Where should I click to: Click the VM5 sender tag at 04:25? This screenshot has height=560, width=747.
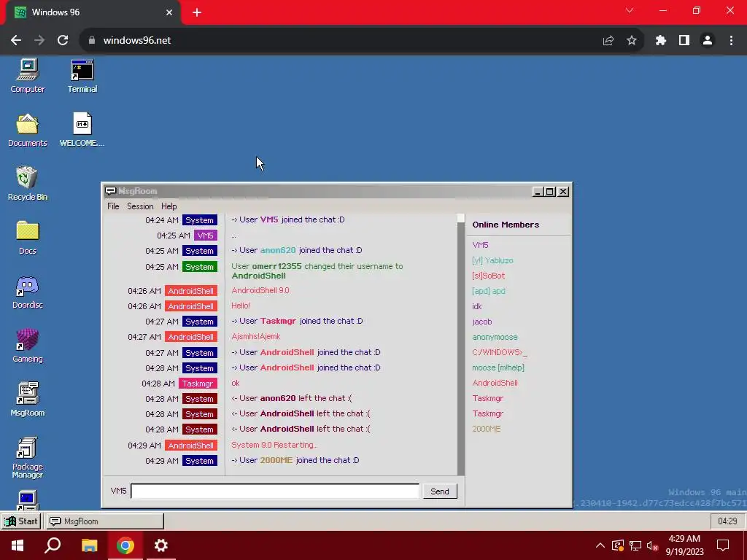tap(205, 236)
